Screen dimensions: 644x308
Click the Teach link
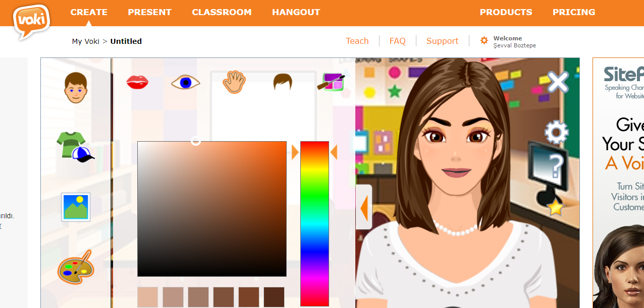pos(357,41)
